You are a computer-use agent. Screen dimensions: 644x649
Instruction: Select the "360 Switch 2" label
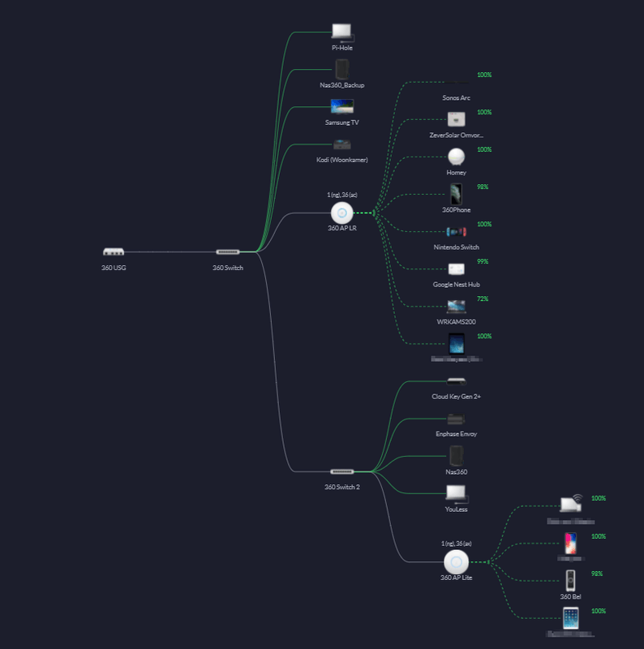point(341,488)
